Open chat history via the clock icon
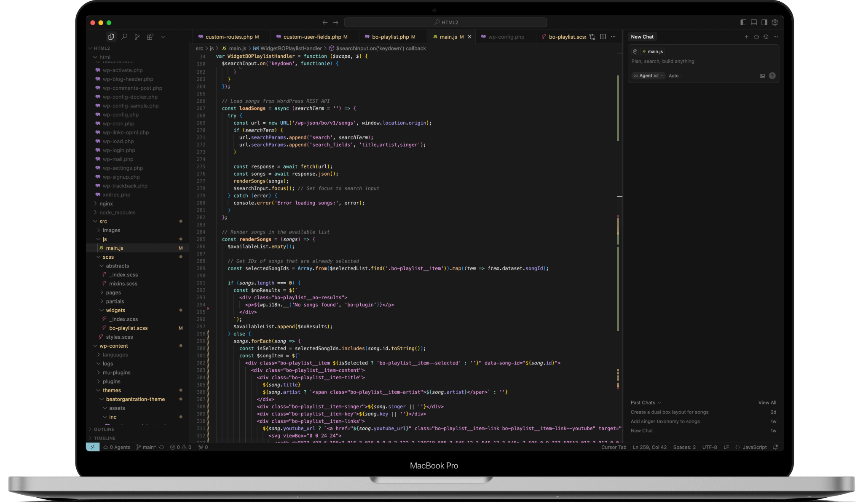 tap(766, 37)
